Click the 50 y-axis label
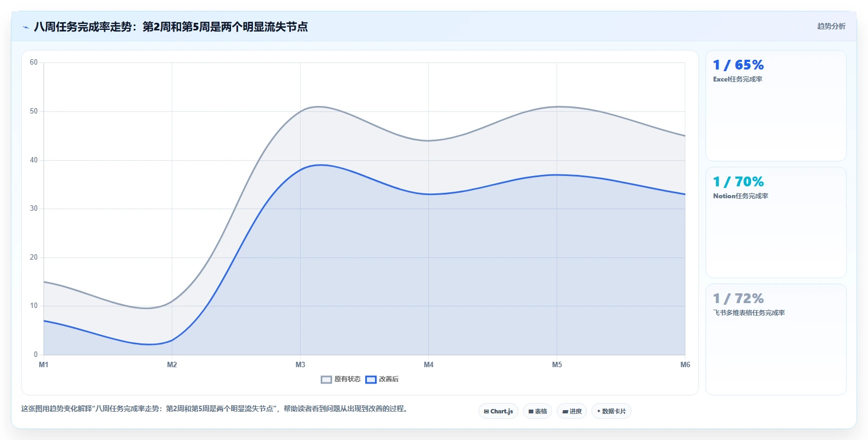This screenshot has height=440, width=868. [x=34, y=111]
